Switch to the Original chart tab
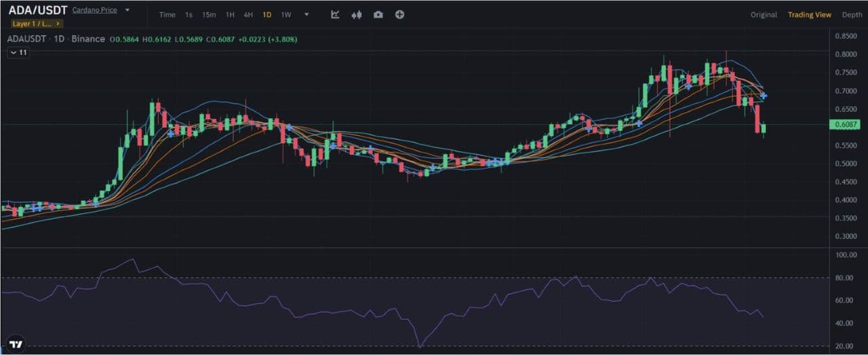Viewport: 868px width, 355px height. point(764,15)
